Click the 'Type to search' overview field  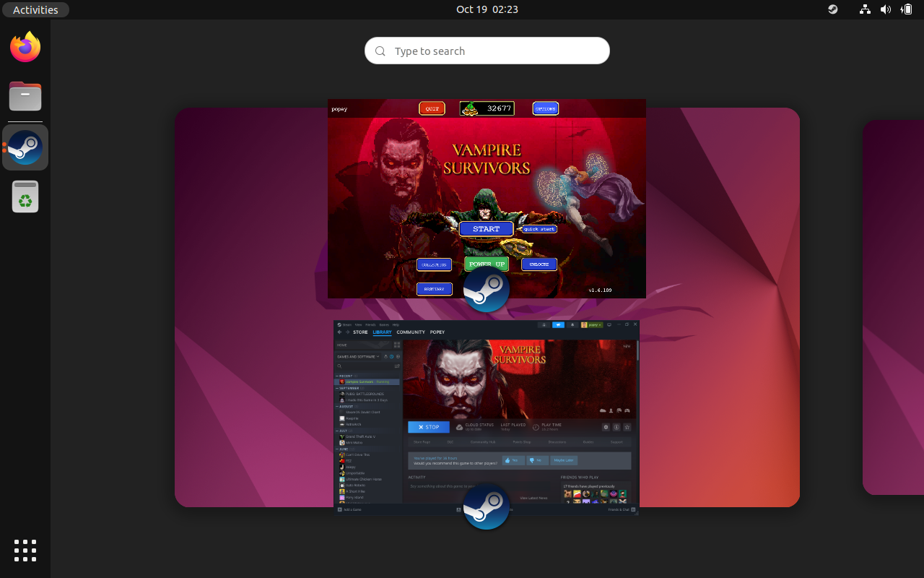point(487,51)
